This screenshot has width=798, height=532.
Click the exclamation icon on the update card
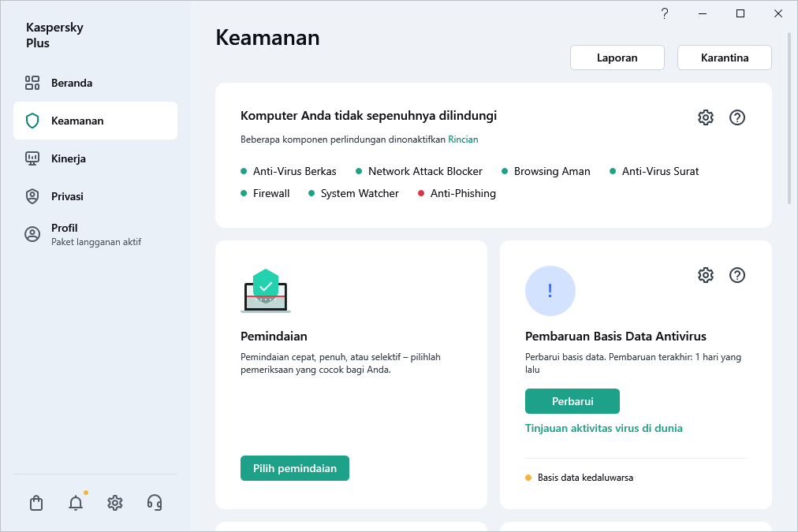tap(550, 291)
